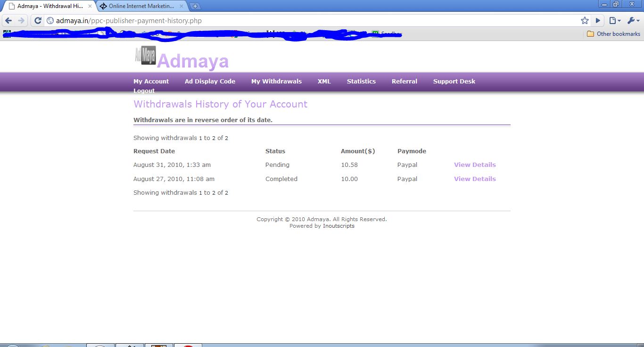
Task: Open a new tab with the plus button
Action: coord(195,6)
